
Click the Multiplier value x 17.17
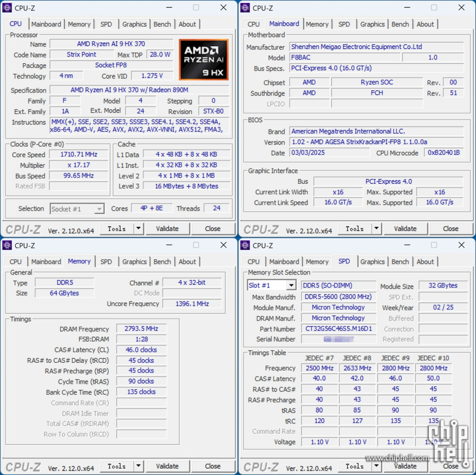click(x=79, y=165)
